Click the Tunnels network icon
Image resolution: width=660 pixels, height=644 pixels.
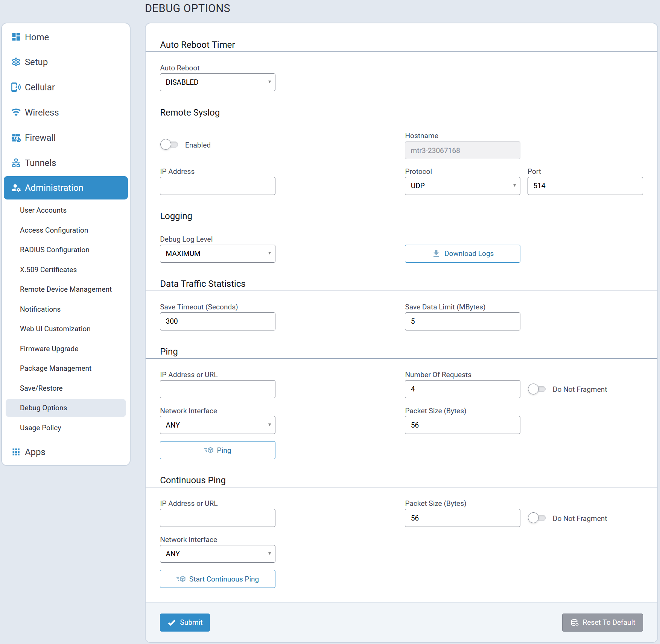(x=16, y=163)
